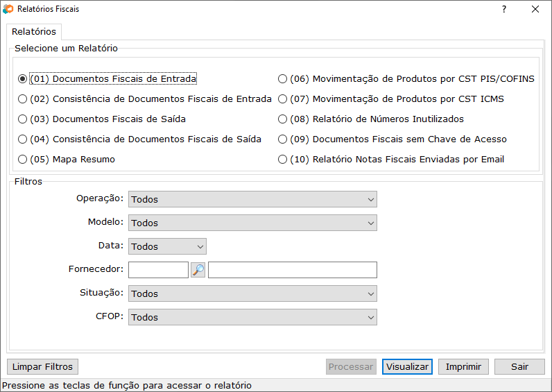This screenshot has height=392, width=552.
Task: Choose (07) Movimentação de Produtos por CST ICMS
Action: (282, 99)
